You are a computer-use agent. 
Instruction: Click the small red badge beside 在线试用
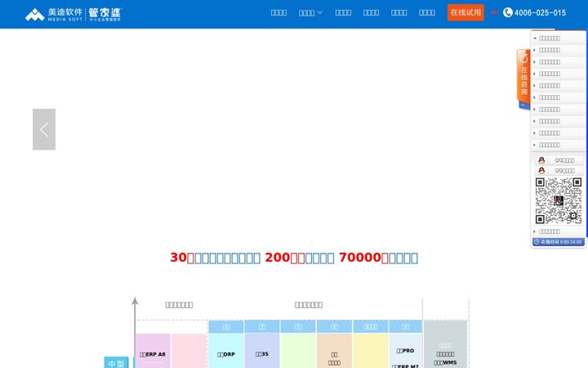click(x=494, y=12)
